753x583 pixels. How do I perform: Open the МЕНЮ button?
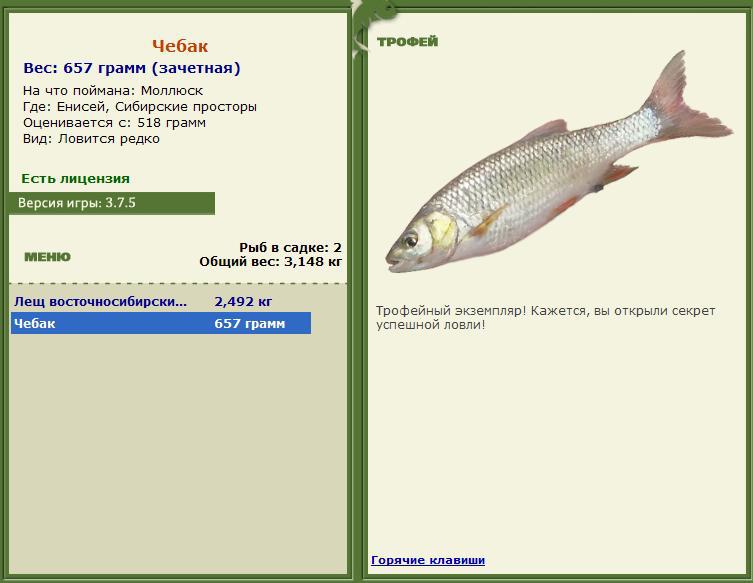point(47,257)
